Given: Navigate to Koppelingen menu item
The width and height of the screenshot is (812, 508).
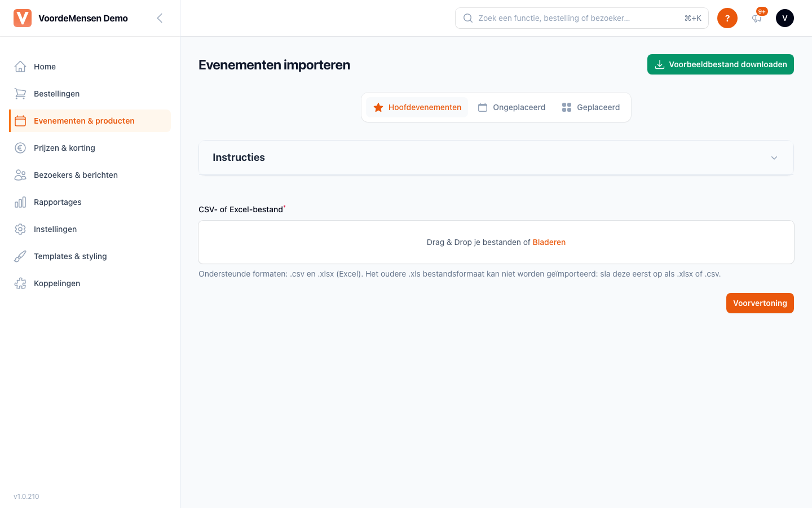Looking at the screenshot, I should point(90,283).
